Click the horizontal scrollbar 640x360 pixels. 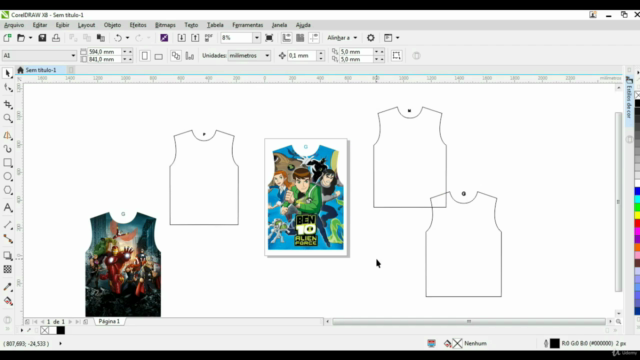click(469, 322)
